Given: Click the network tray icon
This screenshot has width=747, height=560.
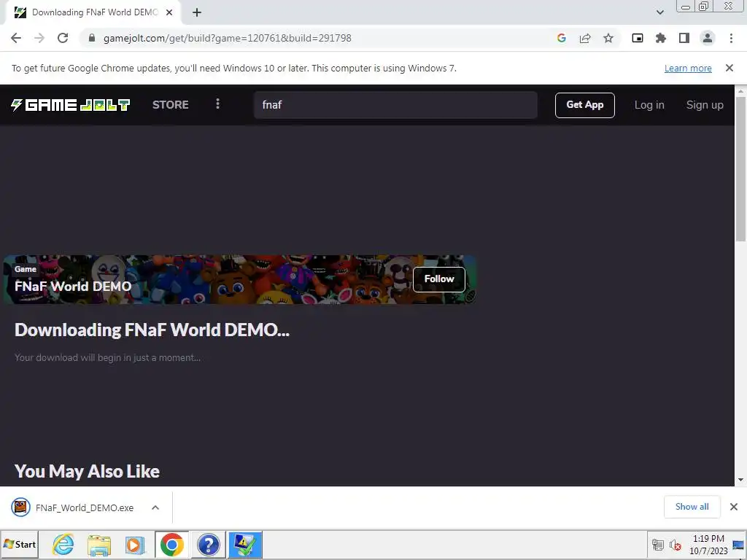Looking at the screenshot, I should tap(658, 545).
